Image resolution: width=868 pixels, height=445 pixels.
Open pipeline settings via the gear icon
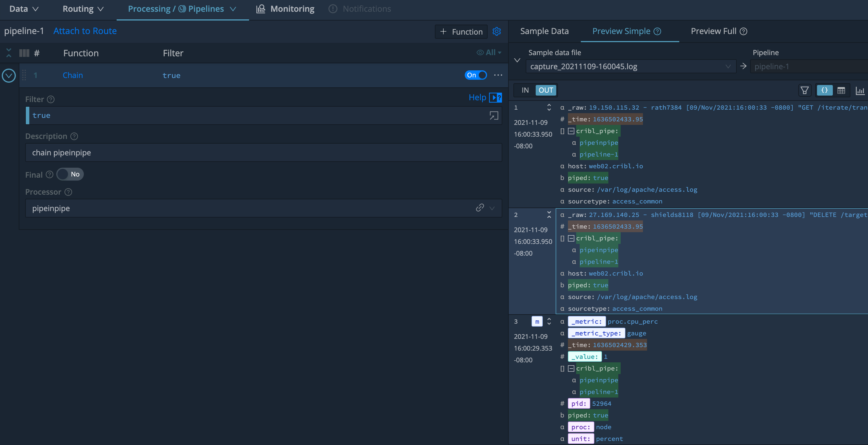click(x=497, y=31)
